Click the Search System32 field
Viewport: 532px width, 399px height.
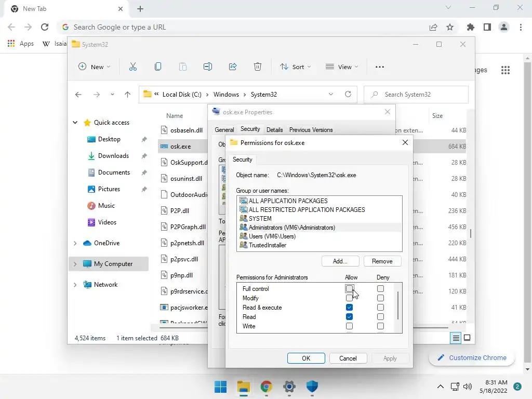416,95
